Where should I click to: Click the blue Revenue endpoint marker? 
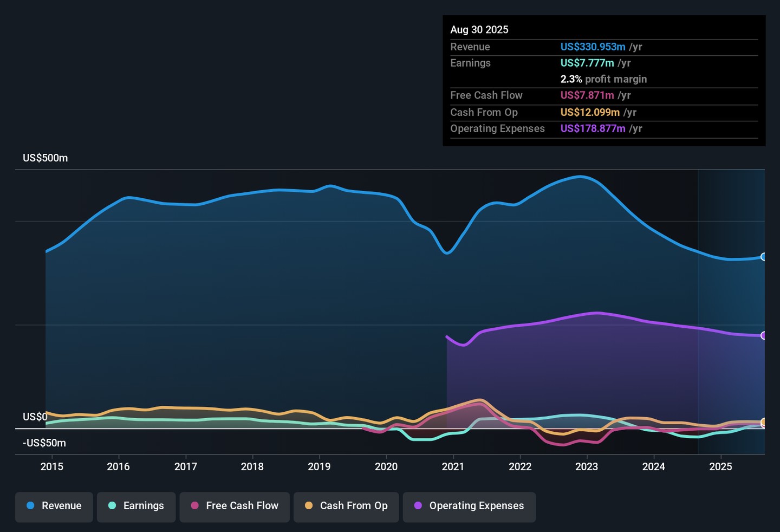[x=764, y=257]
